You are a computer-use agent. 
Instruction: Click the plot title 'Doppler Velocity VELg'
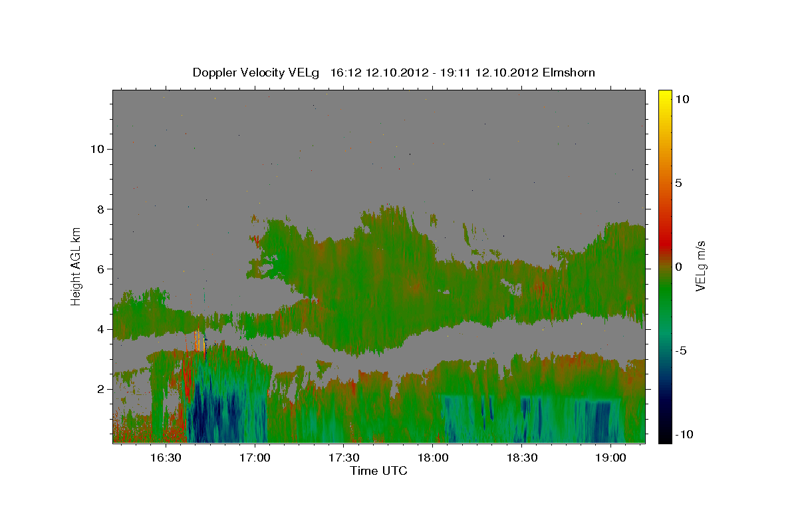coord(255,72)
